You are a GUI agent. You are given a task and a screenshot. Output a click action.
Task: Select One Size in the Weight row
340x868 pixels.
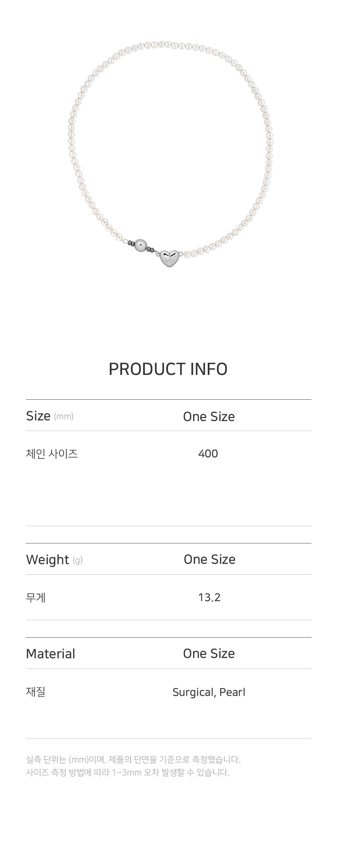[x=209, y=560]
